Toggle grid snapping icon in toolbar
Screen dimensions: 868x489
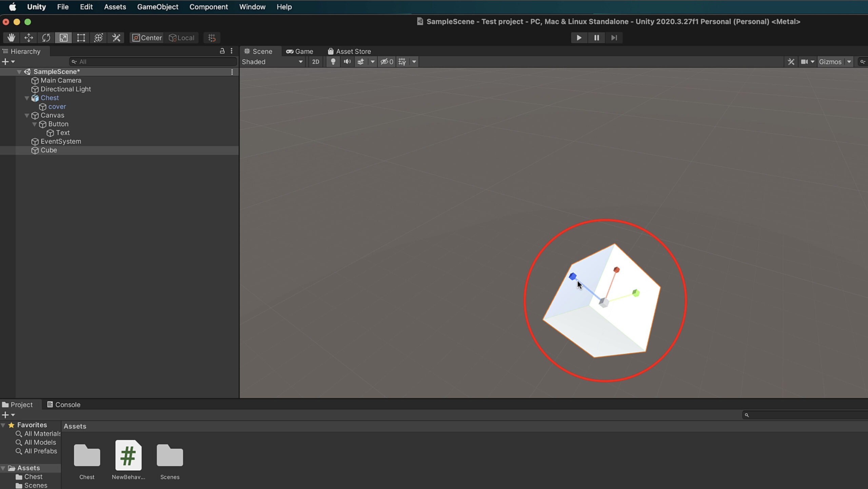pyautogui.click(x=212, y=38)
